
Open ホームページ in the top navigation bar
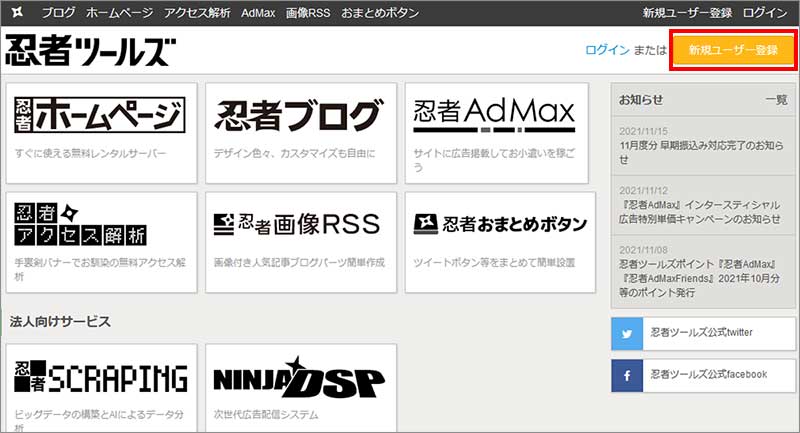click(119, 13)
